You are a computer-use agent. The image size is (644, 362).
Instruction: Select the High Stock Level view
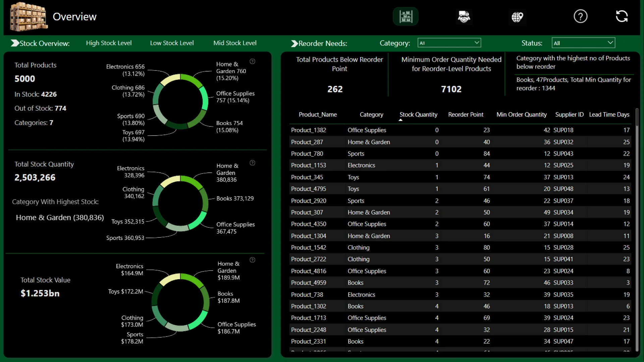109,43
